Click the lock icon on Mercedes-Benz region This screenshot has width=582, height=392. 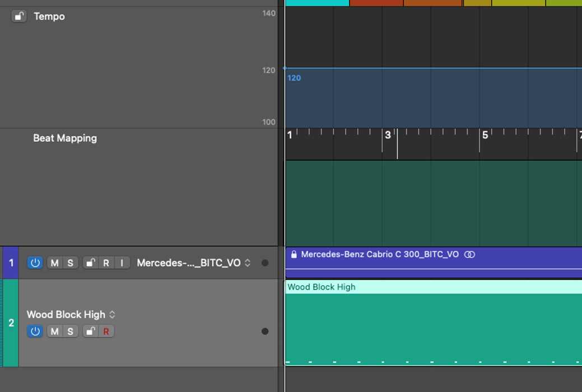pyautogui.click(x=294, y=254)
